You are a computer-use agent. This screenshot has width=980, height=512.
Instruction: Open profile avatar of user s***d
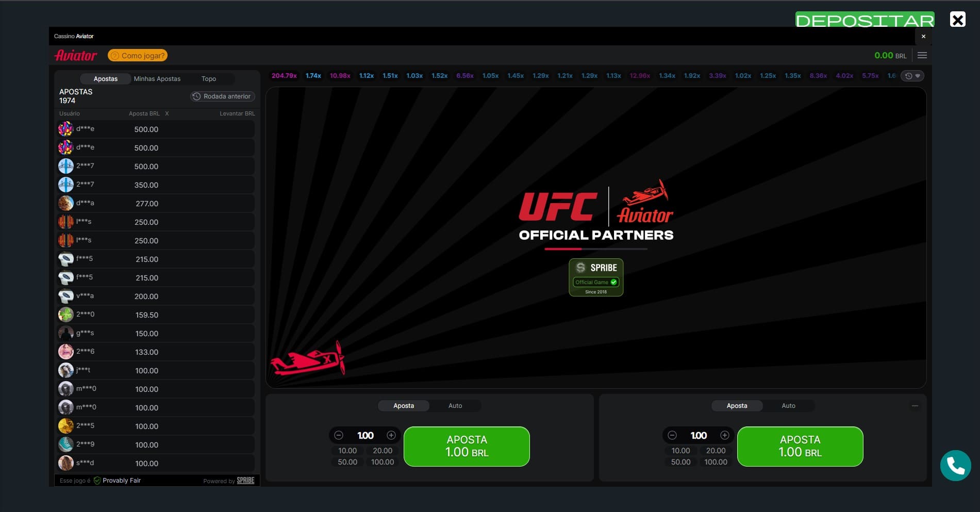(66, 463)
